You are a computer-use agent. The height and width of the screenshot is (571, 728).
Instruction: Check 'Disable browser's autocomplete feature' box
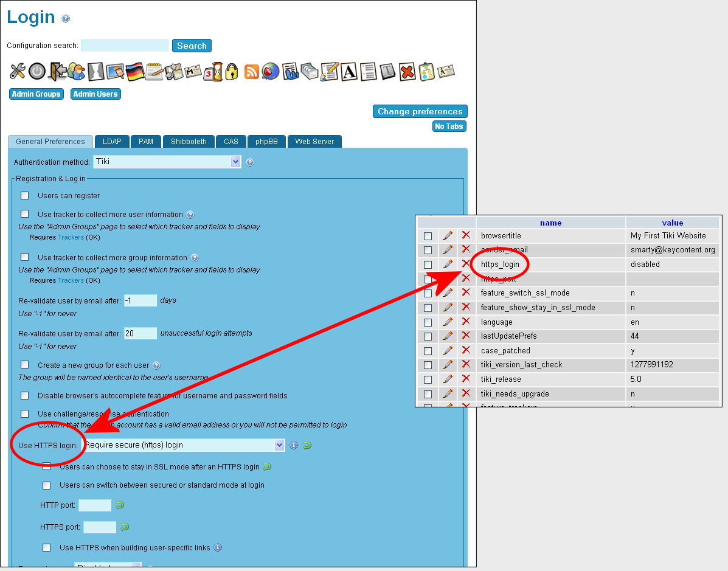(25, 395)
